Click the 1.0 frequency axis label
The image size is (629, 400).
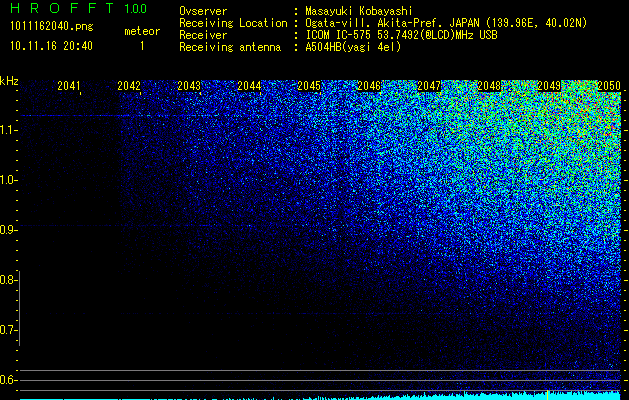pyautogui.click(x=7, y=180)
